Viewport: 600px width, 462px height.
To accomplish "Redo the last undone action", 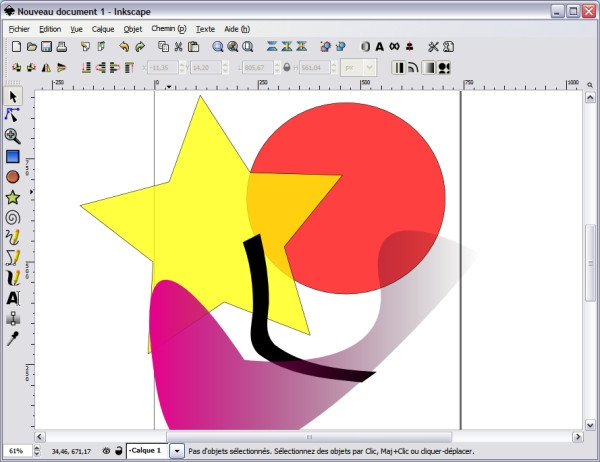I will coord(140,47).
